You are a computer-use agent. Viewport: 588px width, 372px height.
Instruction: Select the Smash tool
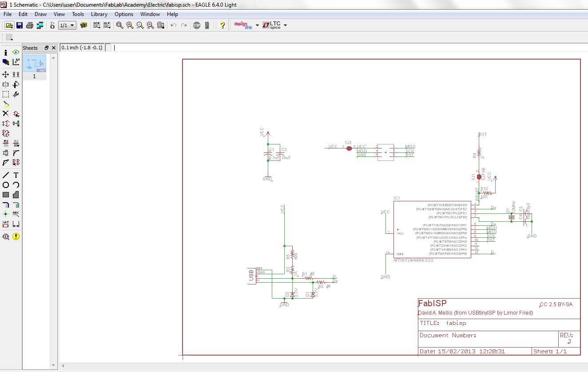[6, 153]
